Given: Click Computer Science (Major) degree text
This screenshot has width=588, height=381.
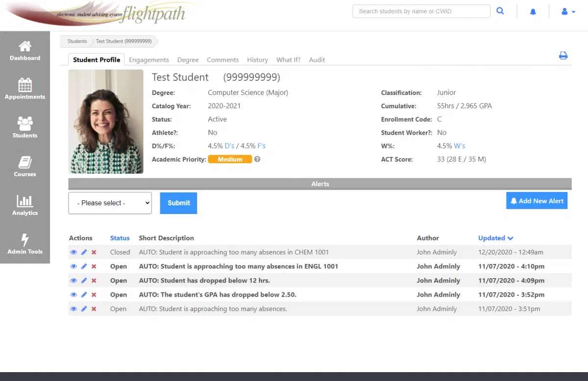Looking at the screenshot, I should 248,93.
